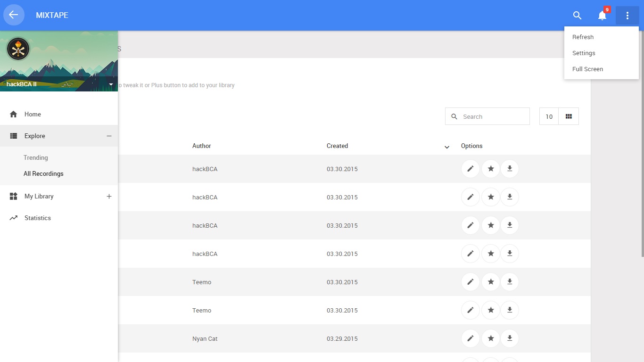Click the hackBCA profile avatar
The width and height of the screenshot is (644, 362).
[x=18, y=49]
